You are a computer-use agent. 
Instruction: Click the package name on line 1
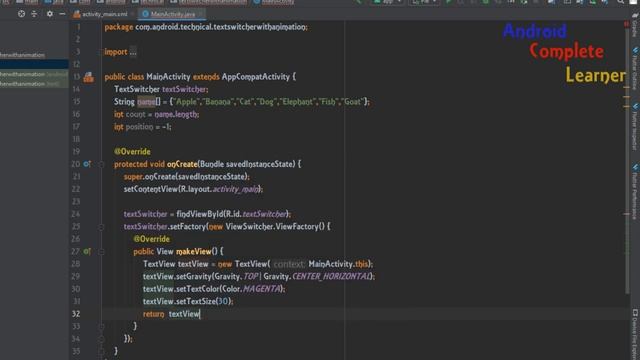tap(220, 27)
